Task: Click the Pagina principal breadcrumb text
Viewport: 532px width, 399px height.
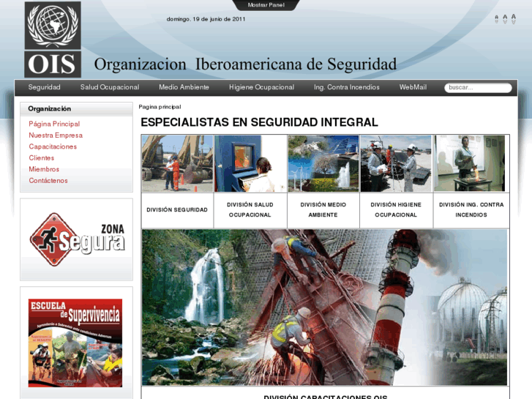Action: 160,107
